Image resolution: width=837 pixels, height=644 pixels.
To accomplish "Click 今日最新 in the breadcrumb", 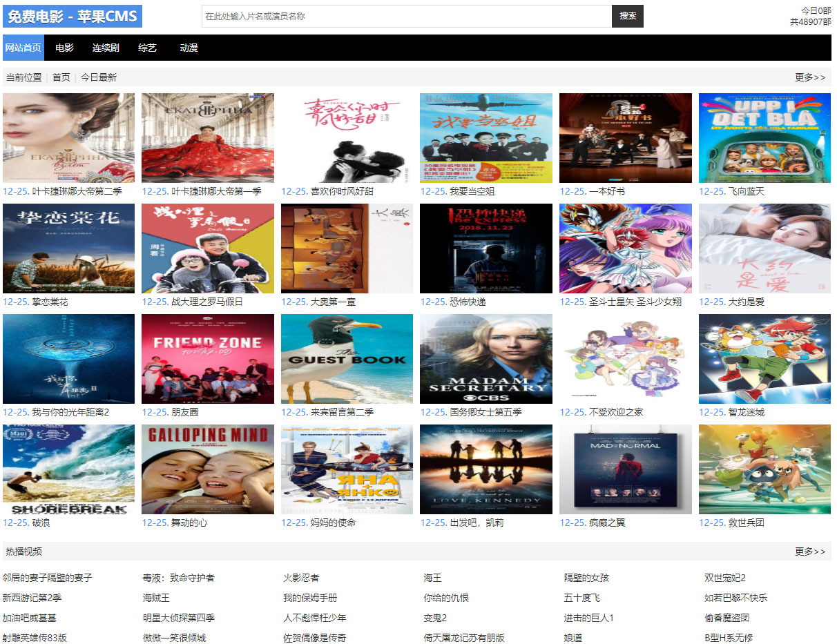I will 100,77.
